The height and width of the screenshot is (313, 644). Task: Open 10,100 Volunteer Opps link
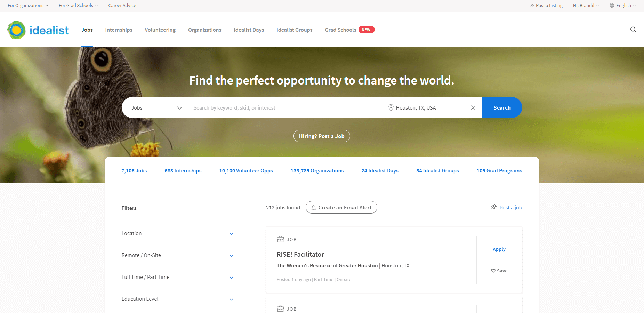pyautogui.click(x=246, y=171)
